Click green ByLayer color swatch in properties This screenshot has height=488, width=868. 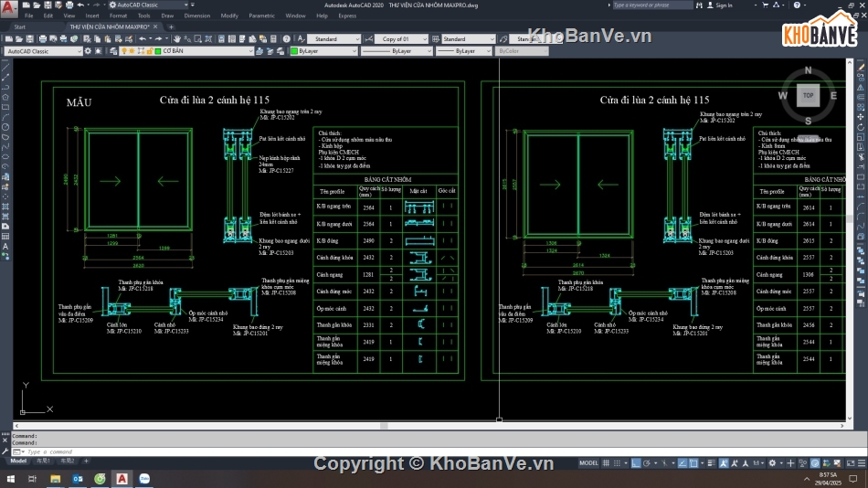(x=294, y=51)
